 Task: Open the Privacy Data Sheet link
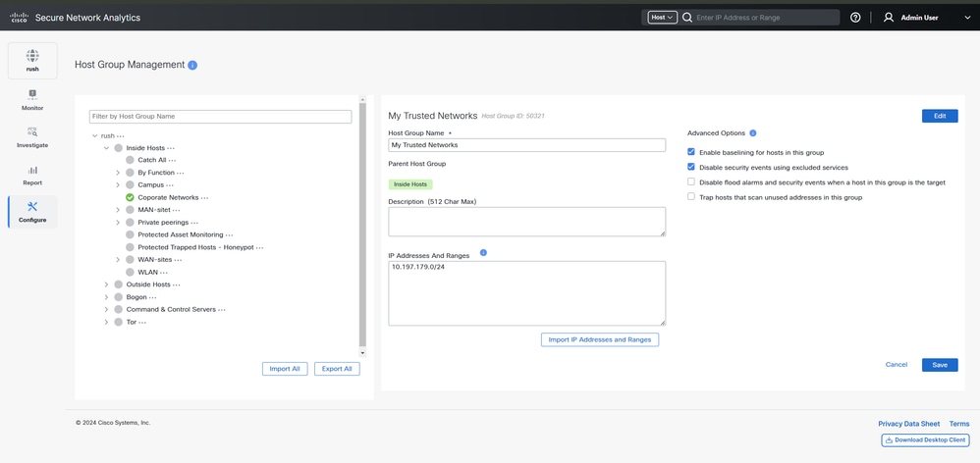coord(908,424)
